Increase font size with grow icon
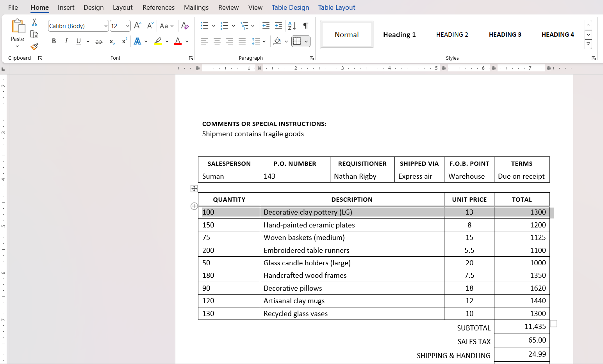 click(137, 26)
